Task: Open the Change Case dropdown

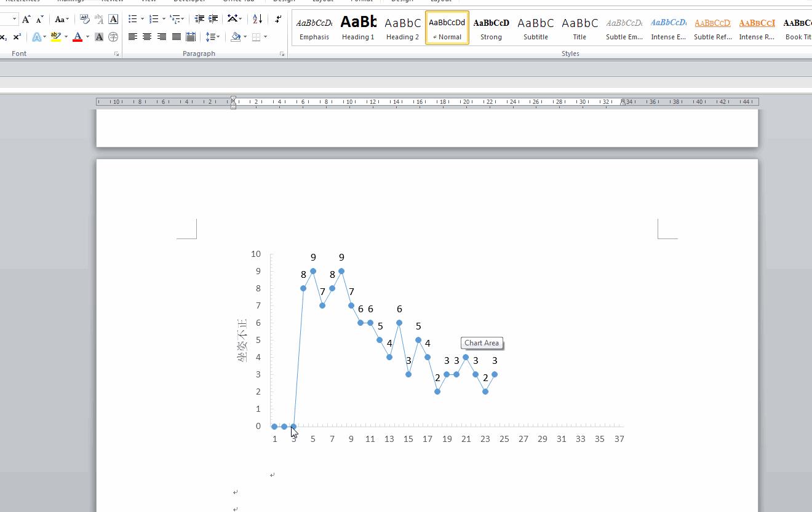Action: pos(62,19)
